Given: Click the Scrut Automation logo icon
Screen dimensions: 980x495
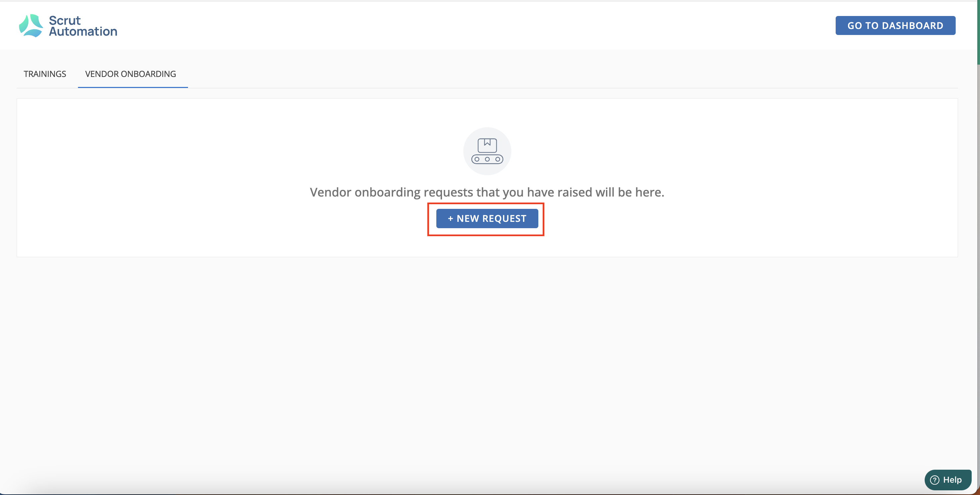Looking at the screenshot, I should 31,25.
